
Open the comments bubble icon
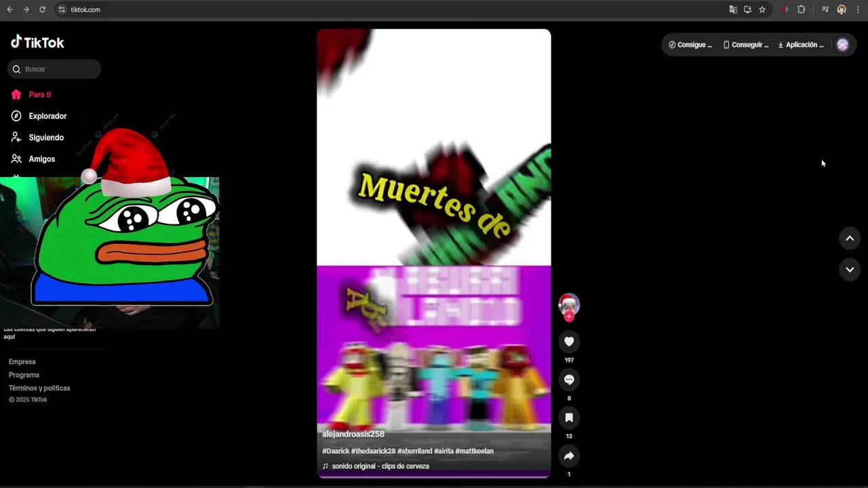[x=569, y=380]
